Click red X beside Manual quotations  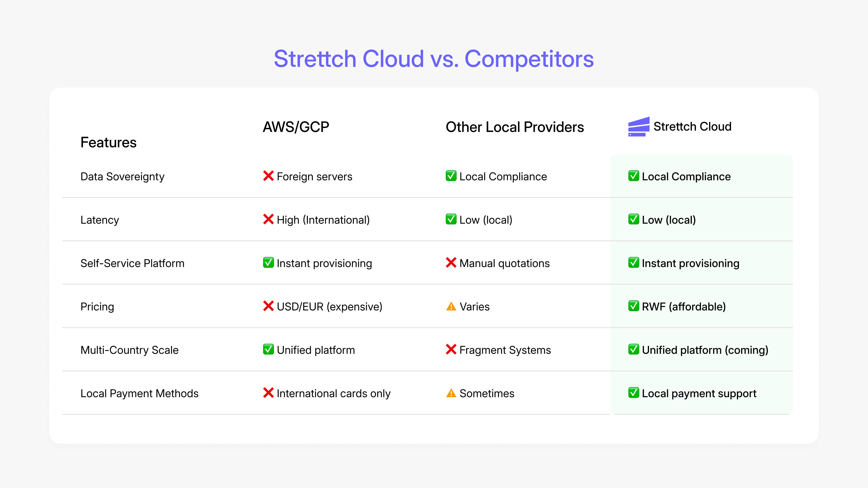pyautogui.click(x=451, y=263)
